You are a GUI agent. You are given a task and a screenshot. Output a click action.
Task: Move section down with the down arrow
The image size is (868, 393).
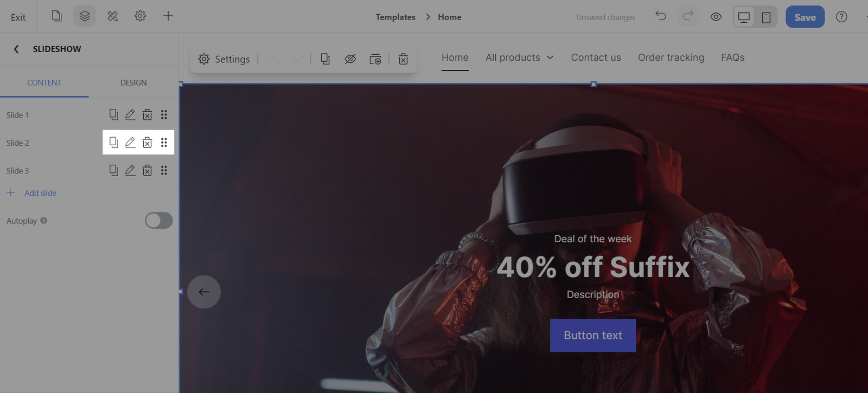[x=297, y=59]
